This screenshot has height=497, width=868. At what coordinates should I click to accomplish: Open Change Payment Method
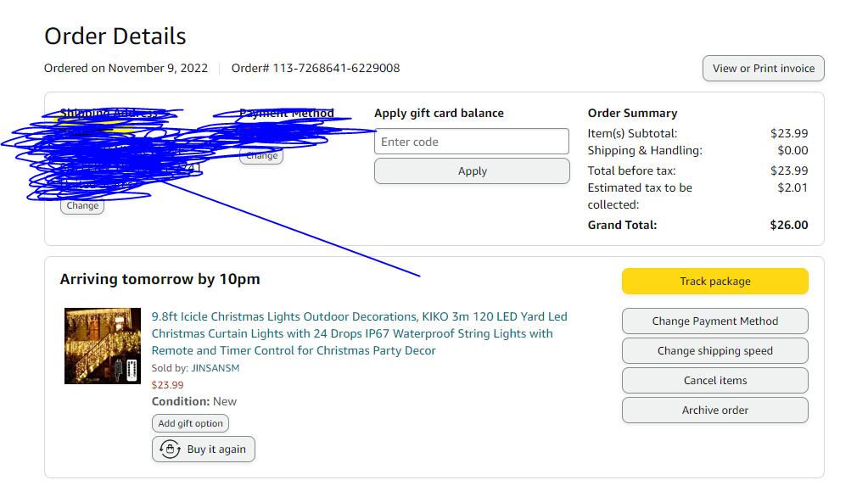point(714,321)
